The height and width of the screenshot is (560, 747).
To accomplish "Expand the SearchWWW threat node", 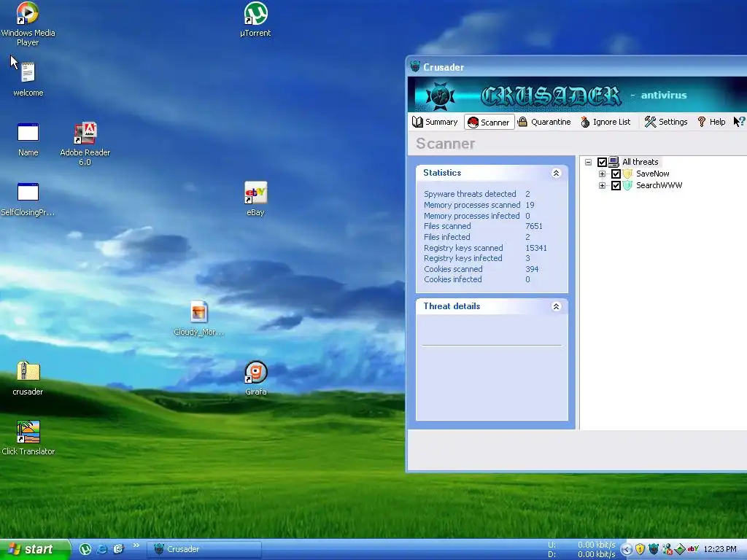I will tap(602, 186).
